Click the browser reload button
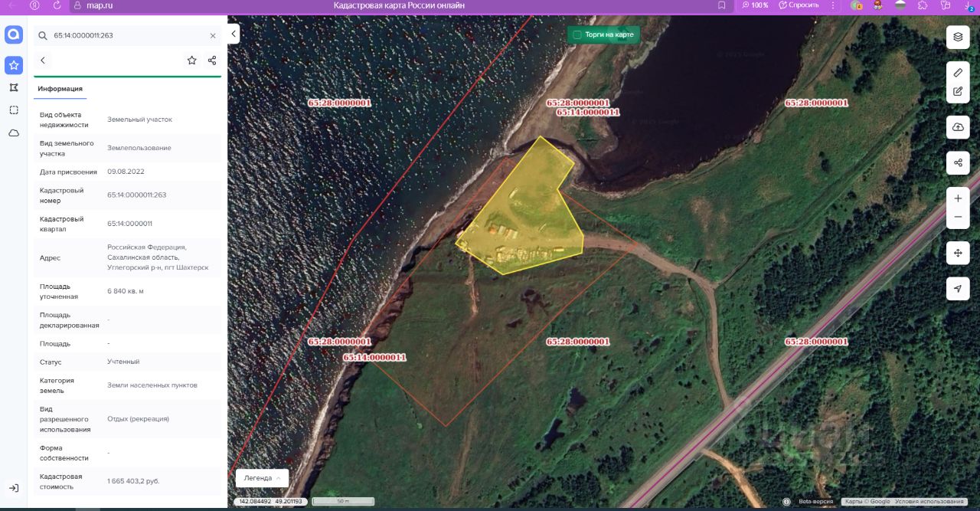The height and width of the screenshot is (511, 980). tap(57, 5)
